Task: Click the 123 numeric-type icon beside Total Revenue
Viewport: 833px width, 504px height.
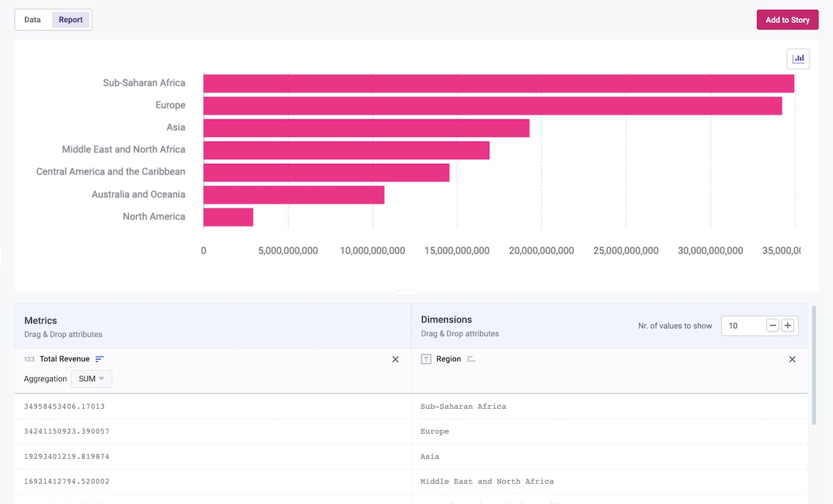Action: (x=28, y=359)
